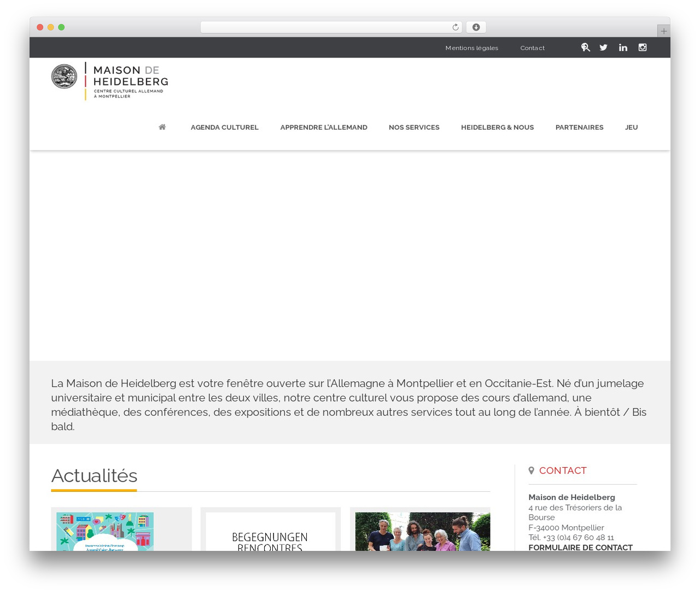
Task: Go to the home icon in navigation
Action: [x=162, y=127]
